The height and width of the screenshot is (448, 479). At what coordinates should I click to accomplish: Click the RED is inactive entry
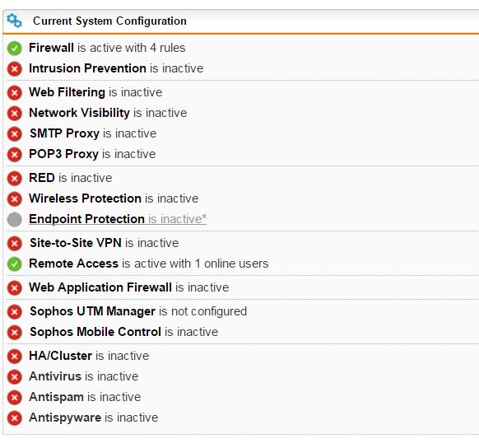pos(71,178)
